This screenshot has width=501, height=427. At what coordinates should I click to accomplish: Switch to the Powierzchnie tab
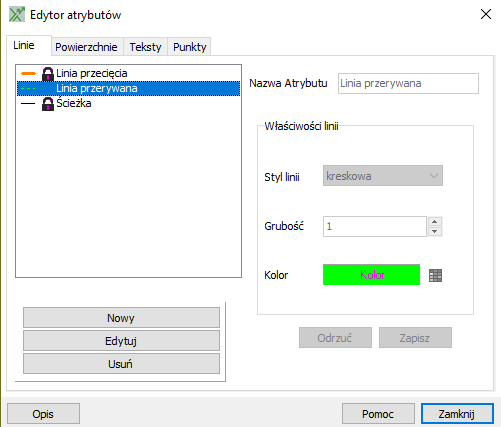point(86,47)
